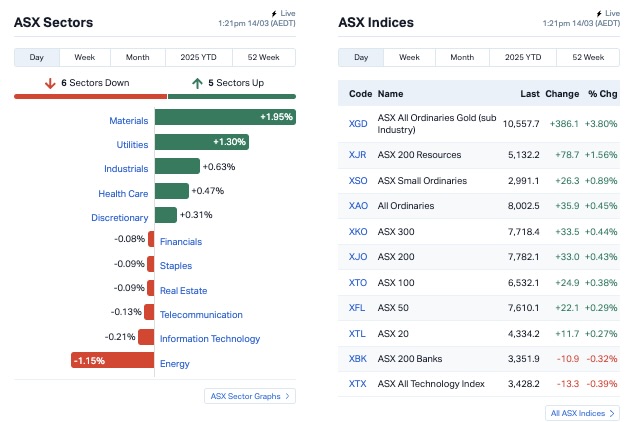Click the Utilities +1.30% green bar
Image resolution: width=633 pixels, height=422 pixels.
[202, 142]
